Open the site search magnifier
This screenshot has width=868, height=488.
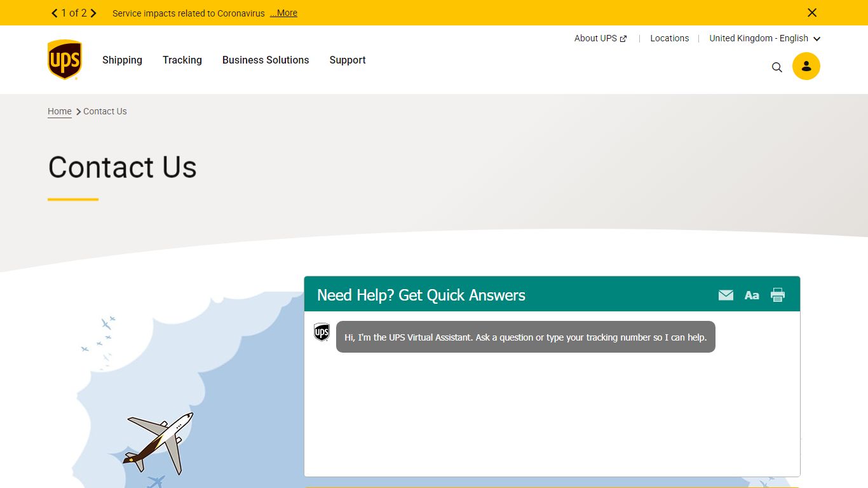(776, 67)
